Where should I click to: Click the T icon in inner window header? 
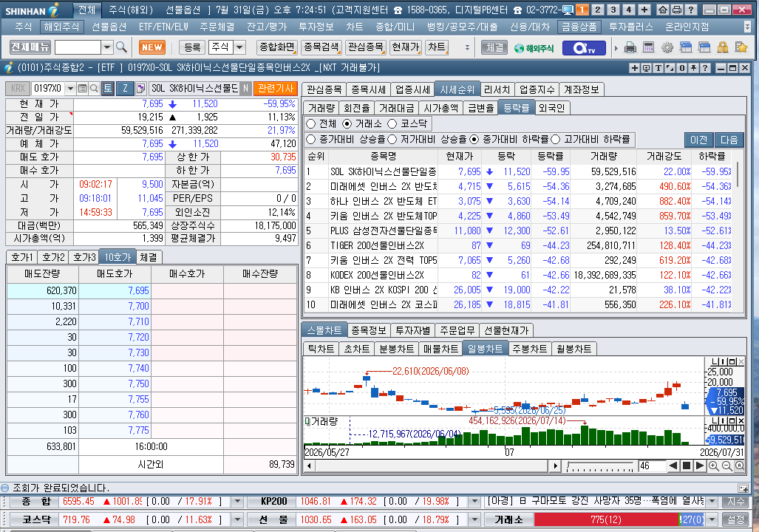click(x=658, y=68)
